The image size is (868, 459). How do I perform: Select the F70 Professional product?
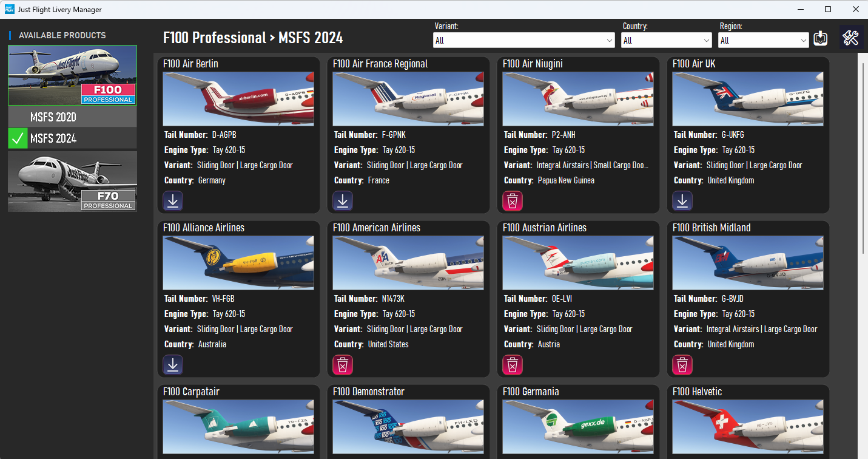pyautogui.click(x=72, y=182)
